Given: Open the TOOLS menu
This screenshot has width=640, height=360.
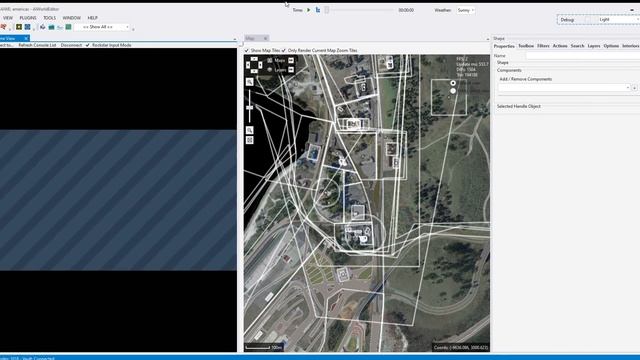Looking at the screenshot, I should [x=49, y=18].
